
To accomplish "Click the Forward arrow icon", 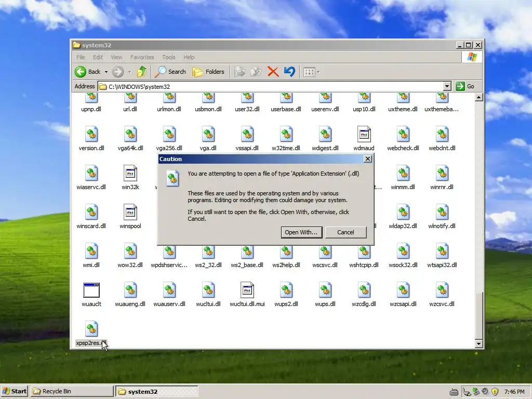I will click(x=118, y=72).
